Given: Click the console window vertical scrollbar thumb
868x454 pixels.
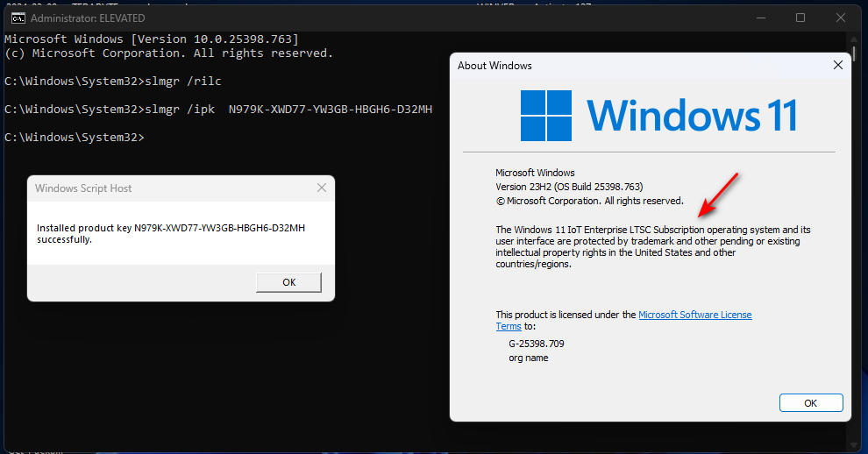Looking at the screenshot, I should coord(855,53).
